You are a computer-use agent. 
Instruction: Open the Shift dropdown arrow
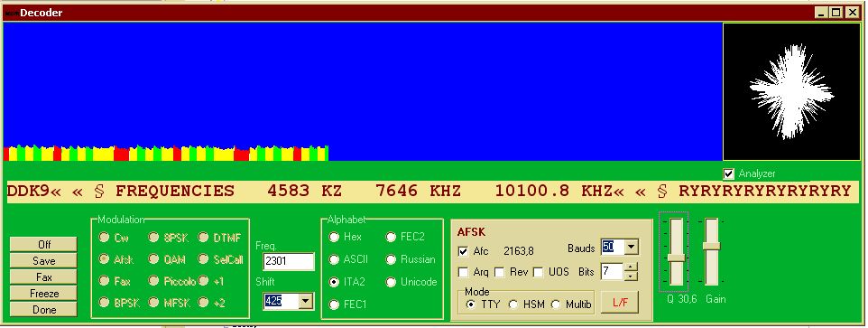point(306,301)
